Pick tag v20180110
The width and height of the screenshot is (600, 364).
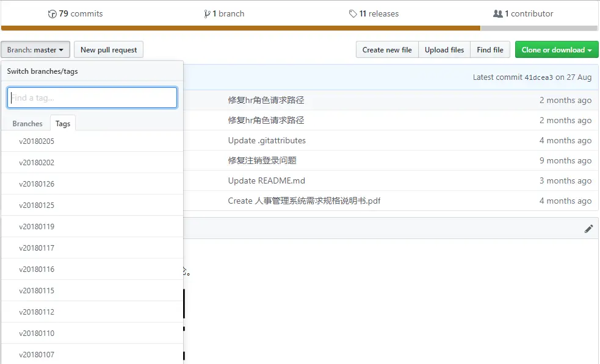click(x=92, y=334)
